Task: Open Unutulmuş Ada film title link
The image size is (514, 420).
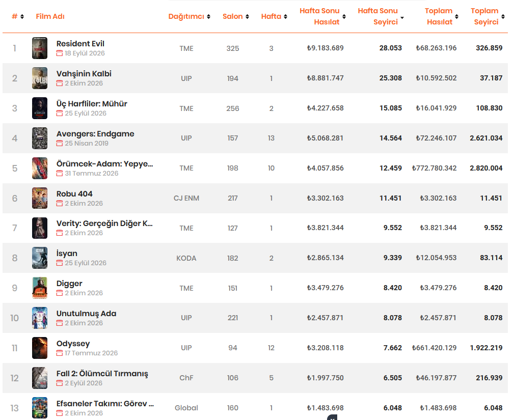Action: 86,314
